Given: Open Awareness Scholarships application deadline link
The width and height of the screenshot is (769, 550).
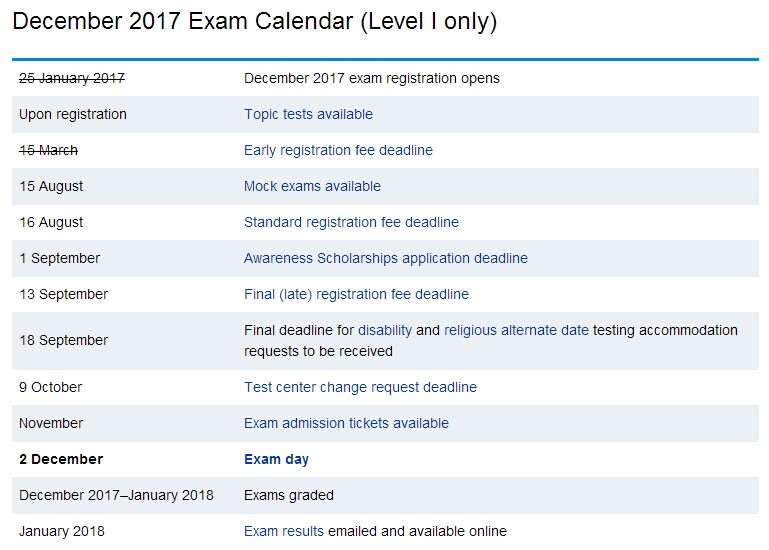Looking at the screenshot, I should point(385,258).
